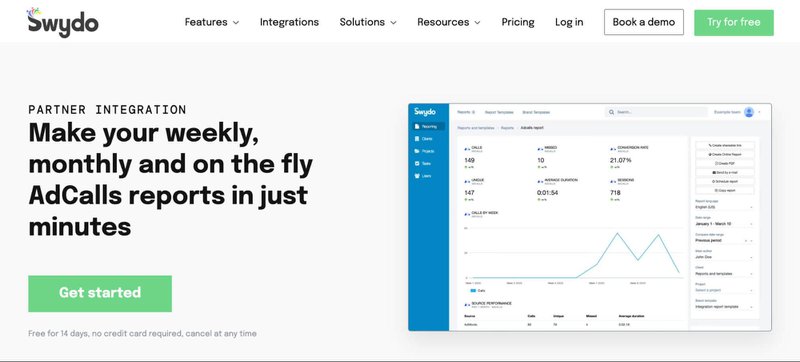Click the Create shareable link button
The image size is (800, 362).
(725, 145)
